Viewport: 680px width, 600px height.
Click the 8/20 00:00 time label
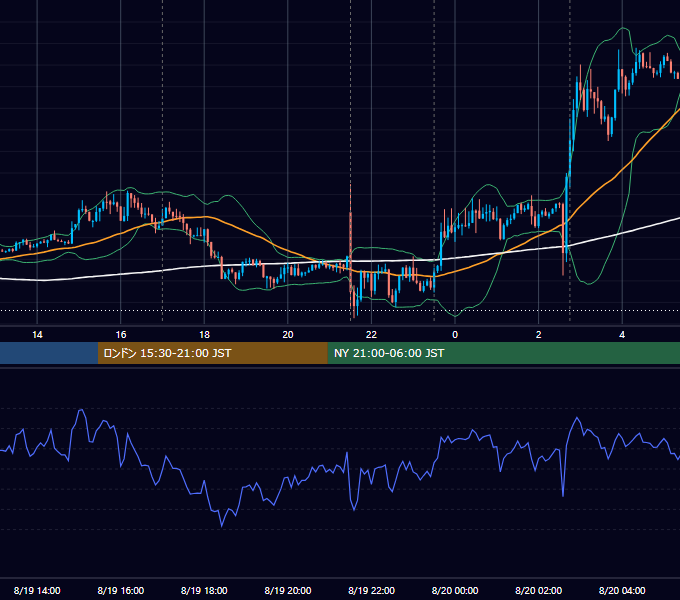pos(455,590)
